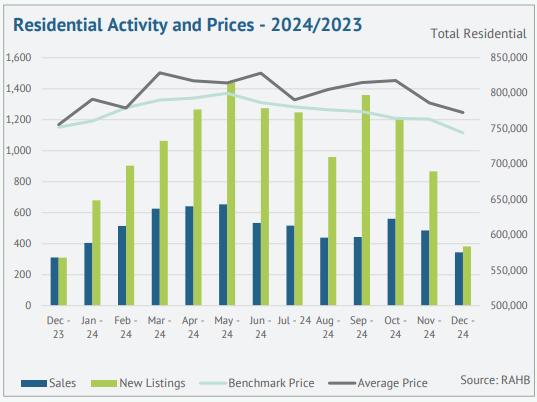537x402 pixels.
Task: Click the Dec 23 Sales bar
Action: 54,281
